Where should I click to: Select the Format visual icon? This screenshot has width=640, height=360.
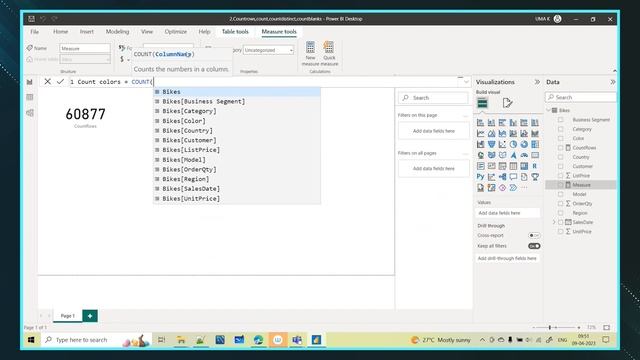(507, 103)
